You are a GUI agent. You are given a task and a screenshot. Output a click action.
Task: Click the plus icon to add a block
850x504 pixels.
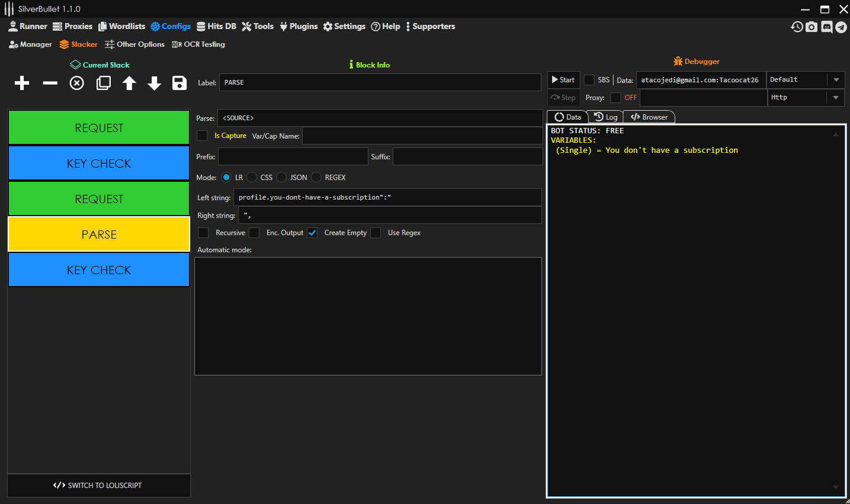[22, 83]
